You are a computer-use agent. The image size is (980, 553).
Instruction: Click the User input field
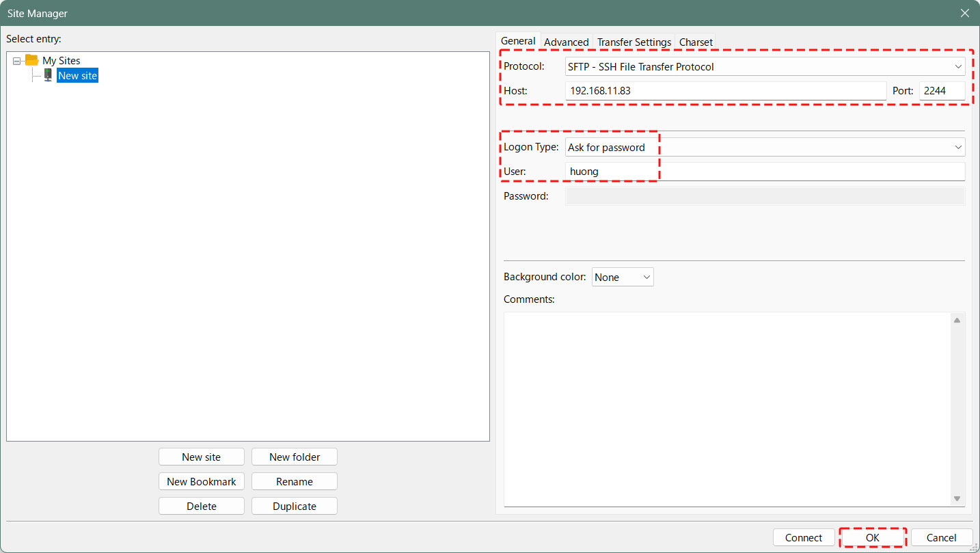coord(764,172)
